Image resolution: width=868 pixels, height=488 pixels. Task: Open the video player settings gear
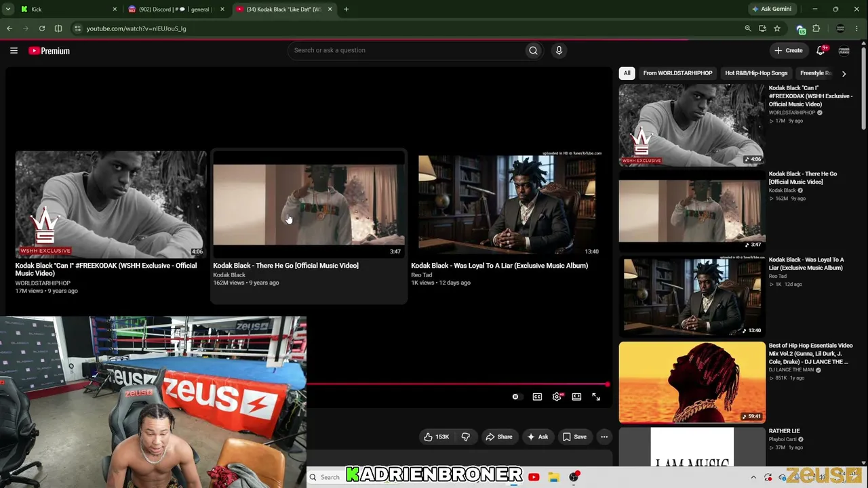(557, 396)
